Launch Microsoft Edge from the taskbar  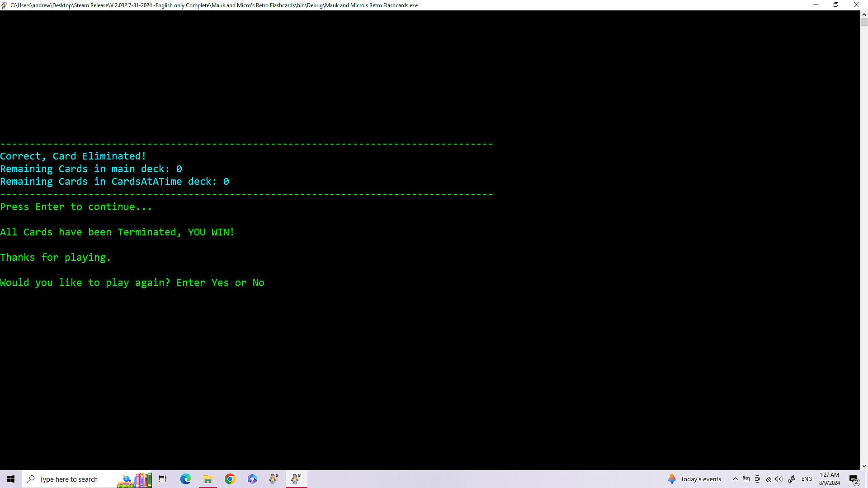185,479
